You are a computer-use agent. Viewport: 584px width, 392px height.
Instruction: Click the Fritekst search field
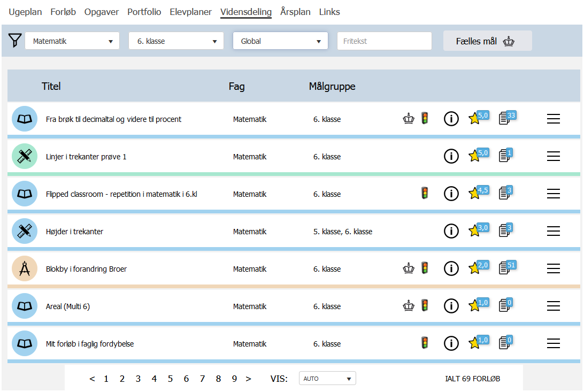coord(385,41)
